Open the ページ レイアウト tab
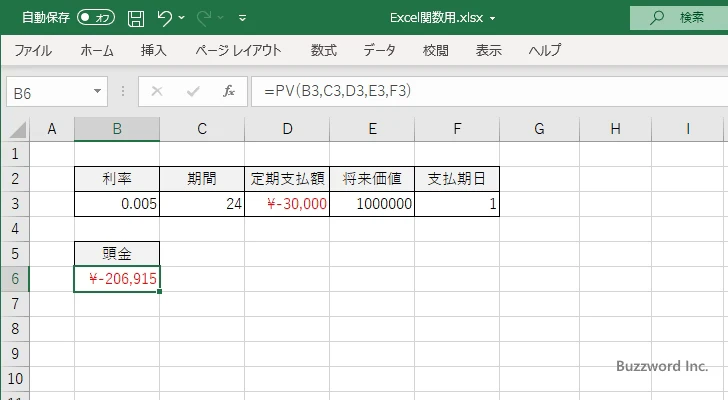This screenshot has width=728, height=400. pyautogui.click(x=238, y=50)
